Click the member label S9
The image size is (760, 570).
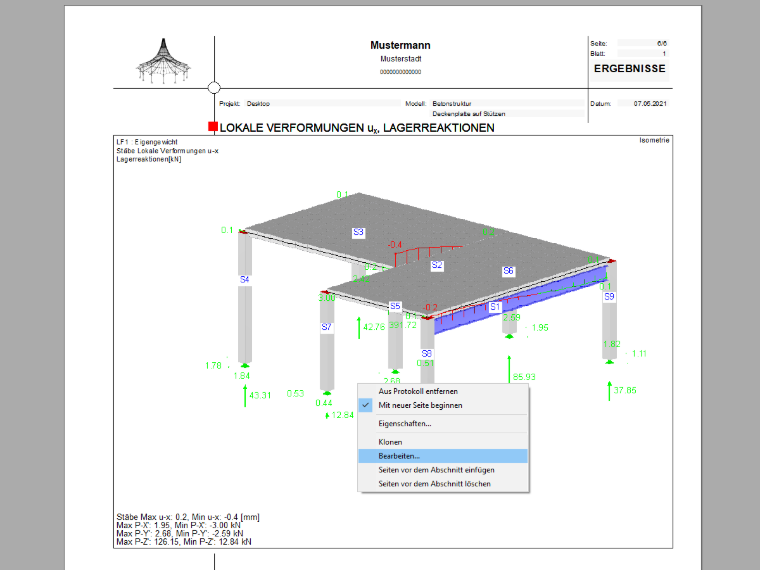(x=609, y=297)
